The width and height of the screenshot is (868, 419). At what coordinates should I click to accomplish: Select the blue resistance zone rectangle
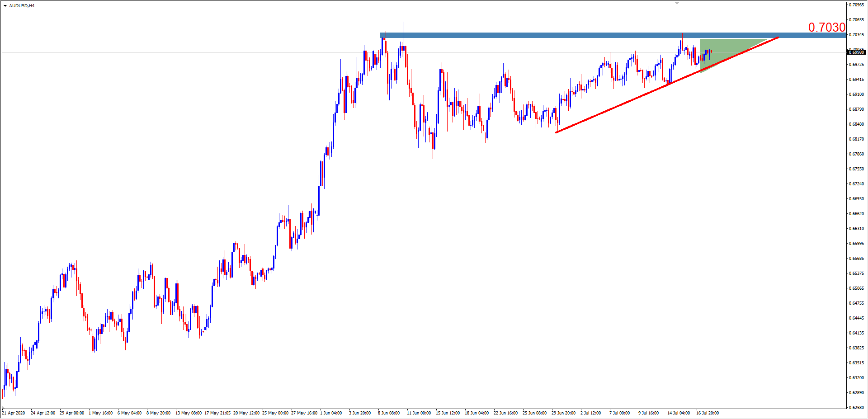tap(542, 35)
